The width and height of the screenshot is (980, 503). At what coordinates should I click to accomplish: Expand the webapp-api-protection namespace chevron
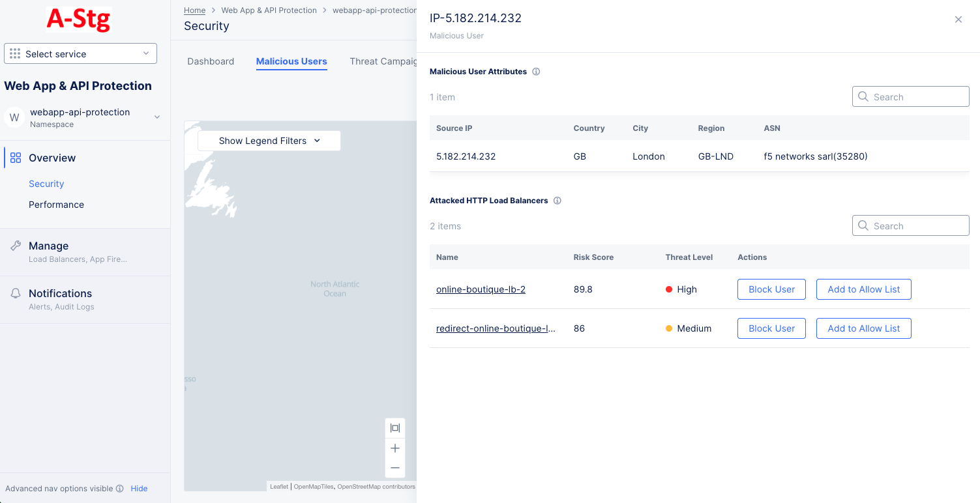coord(156,117)
